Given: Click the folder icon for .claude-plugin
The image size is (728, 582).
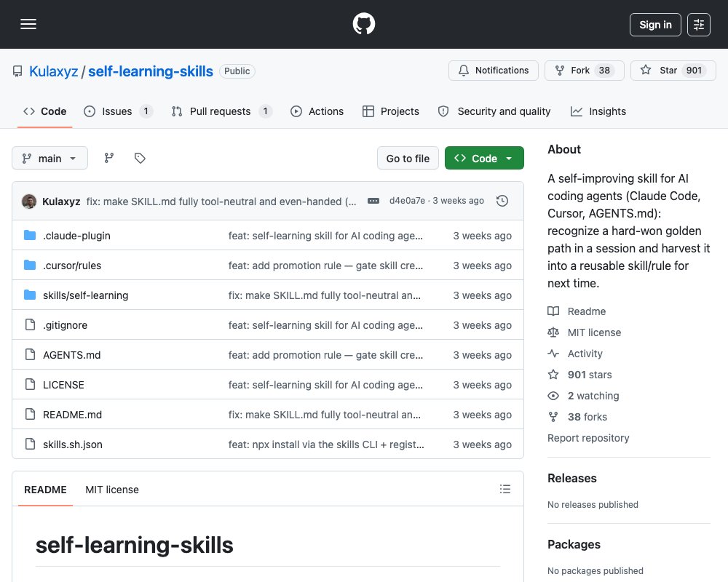Looking at the screenshot, I should [30, 235].
